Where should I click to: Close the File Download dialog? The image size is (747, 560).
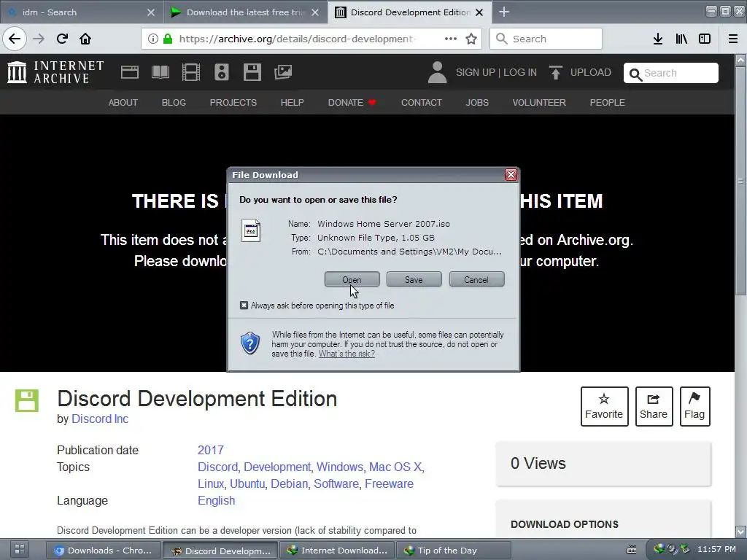pyautogui.click(x=511, y=175)
